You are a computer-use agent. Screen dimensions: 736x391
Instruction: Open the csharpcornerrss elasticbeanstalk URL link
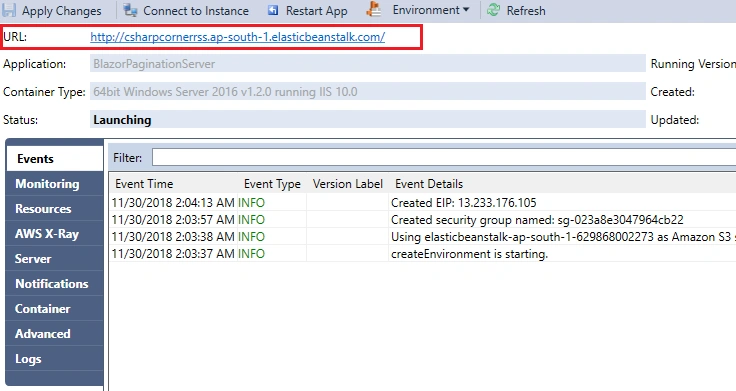(238, 37)
